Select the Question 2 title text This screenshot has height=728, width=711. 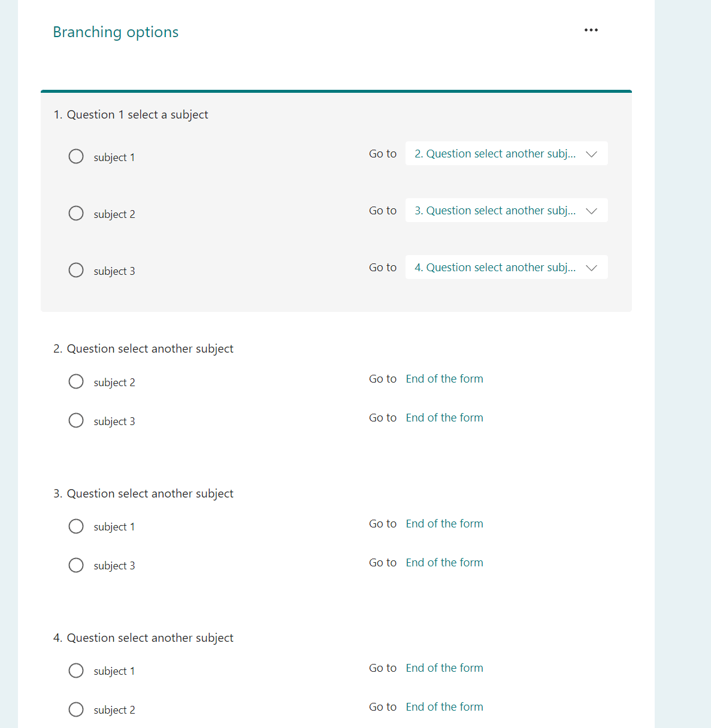pyautogui.click(x=143, y=349)
